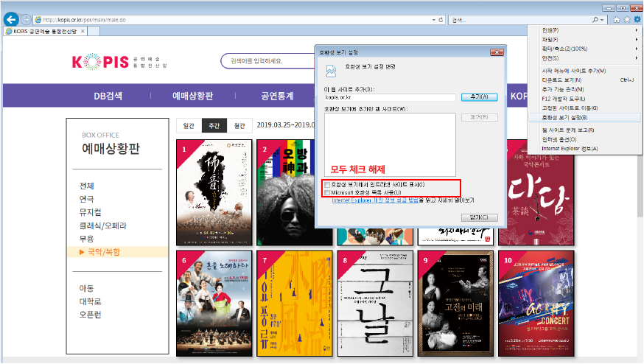Image resolution: width=644 pixels, height=364 pixels.
Task: Open rank 9 고전의 미래 poster
Action: [455, 303]
